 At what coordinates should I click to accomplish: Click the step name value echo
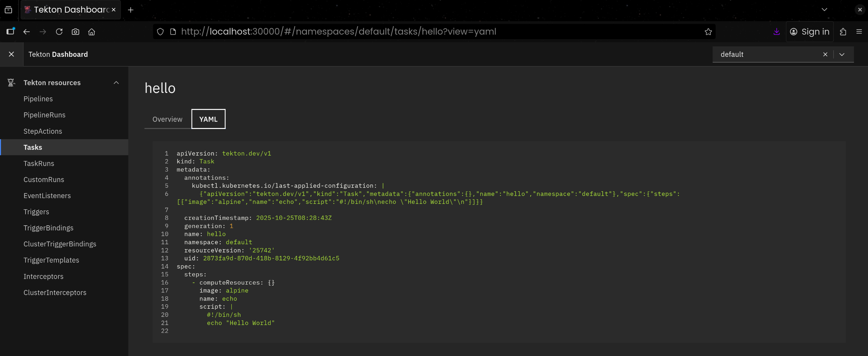pos(230,299)
